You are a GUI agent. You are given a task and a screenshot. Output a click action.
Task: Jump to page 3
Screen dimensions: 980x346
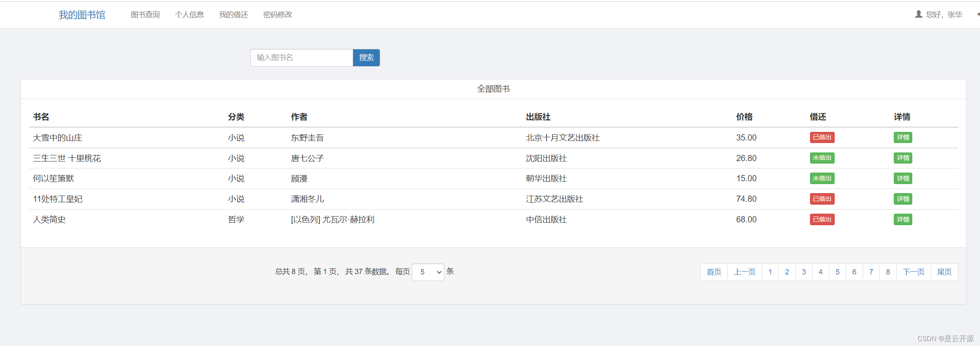[x=804, y=272]
